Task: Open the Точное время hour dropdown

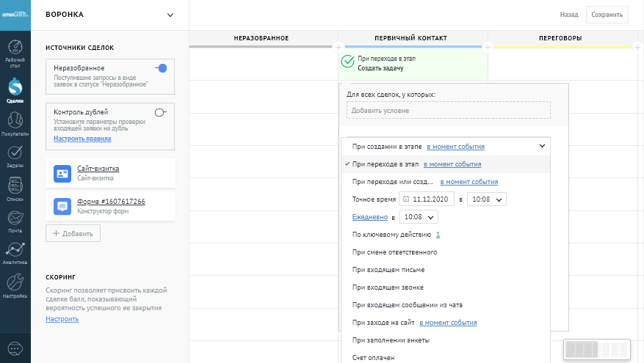Action: [486, 199]
